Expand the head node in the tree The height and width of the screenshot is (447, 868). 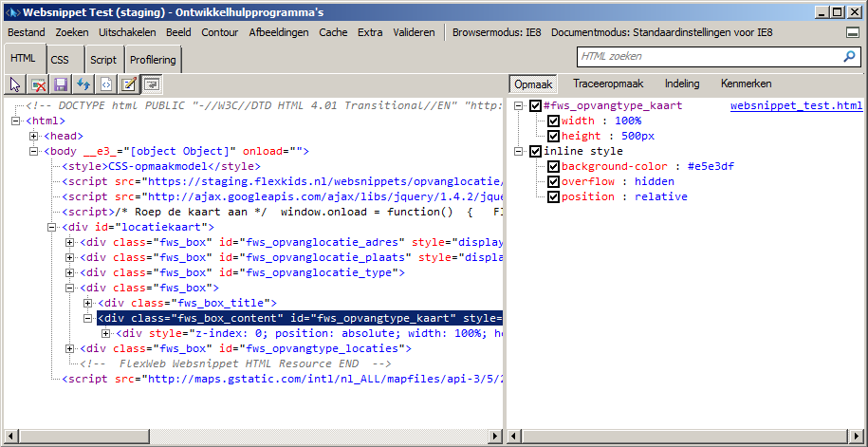pos(34,137)
